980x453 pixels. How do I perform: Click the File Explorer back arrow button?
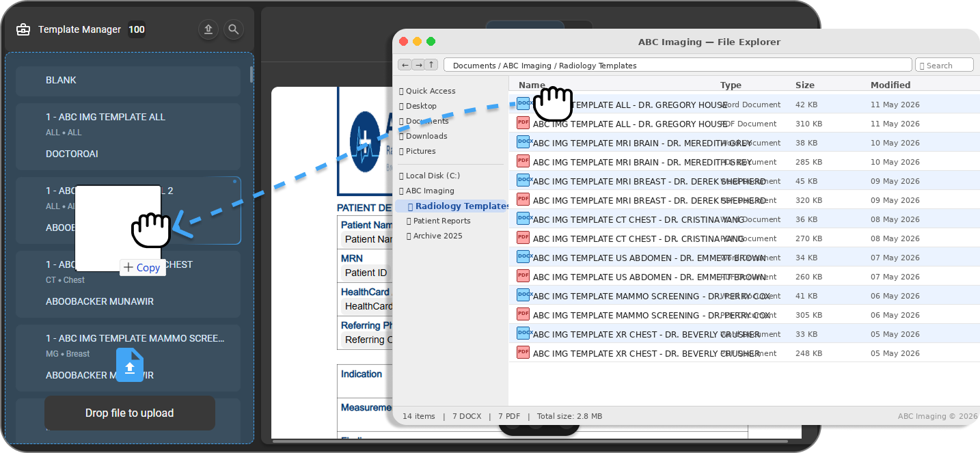(x=405, y=65)
